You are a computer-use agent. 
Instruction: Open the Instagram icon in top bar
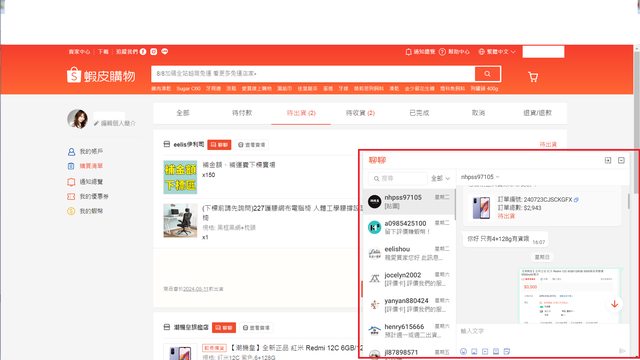tap(153, 51)
